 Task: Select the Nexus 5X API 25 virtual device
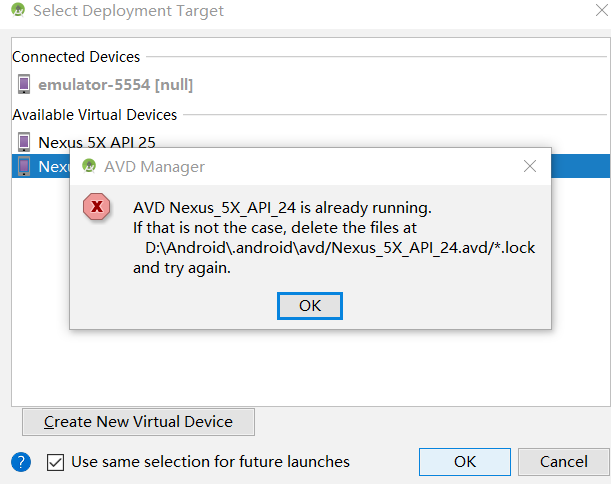(97, 143)
